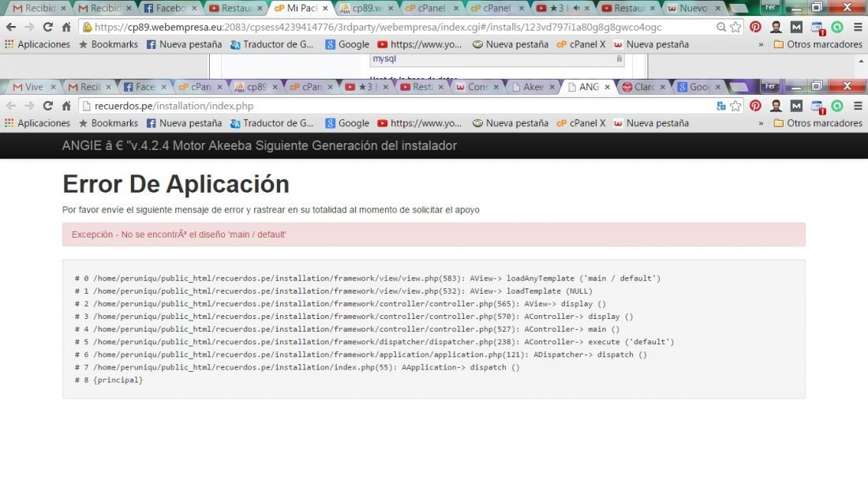The image size is (868, 488).
Task: Open Bookmarks folder in webempresa bookmarks bar
Action: [x=109, y=44]
